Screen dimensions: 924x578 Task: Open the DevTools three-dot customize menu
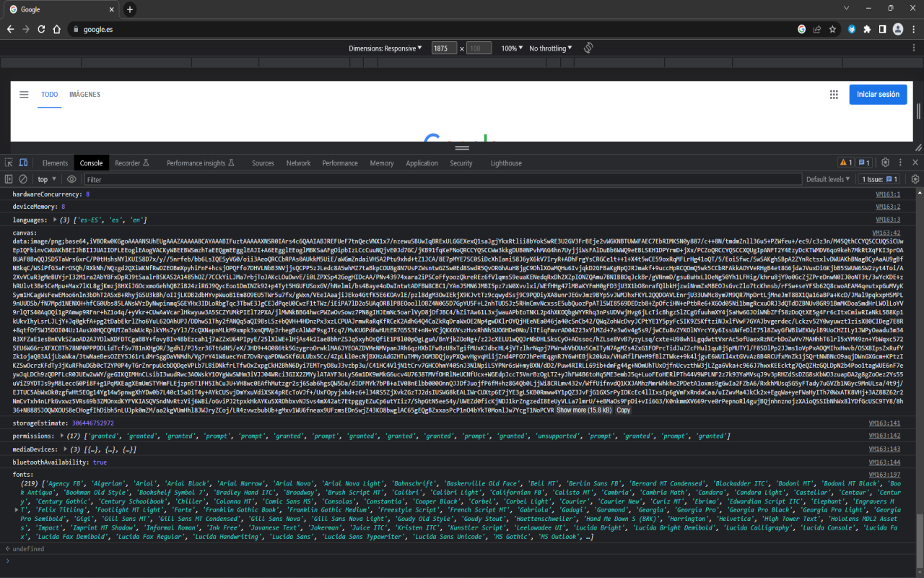pos(901,163)
